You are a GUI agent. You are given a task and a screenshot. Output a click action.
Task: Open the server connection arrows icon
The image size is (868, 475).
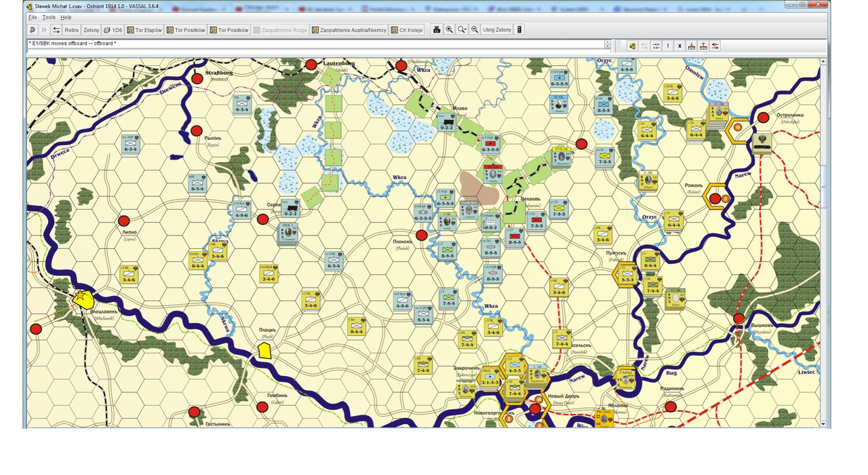coord(56,30)
